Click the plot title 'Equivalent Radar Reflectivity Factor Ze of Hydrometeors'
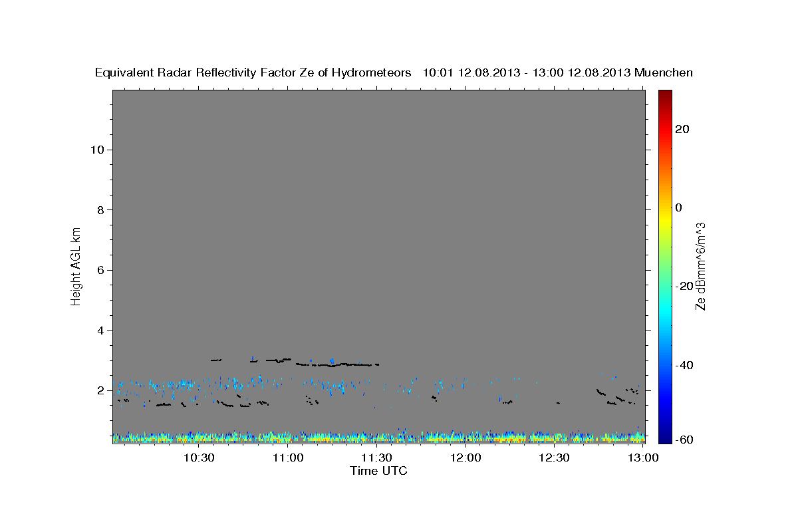The height and width of the screenshot is (532, 798). [253, 73]
